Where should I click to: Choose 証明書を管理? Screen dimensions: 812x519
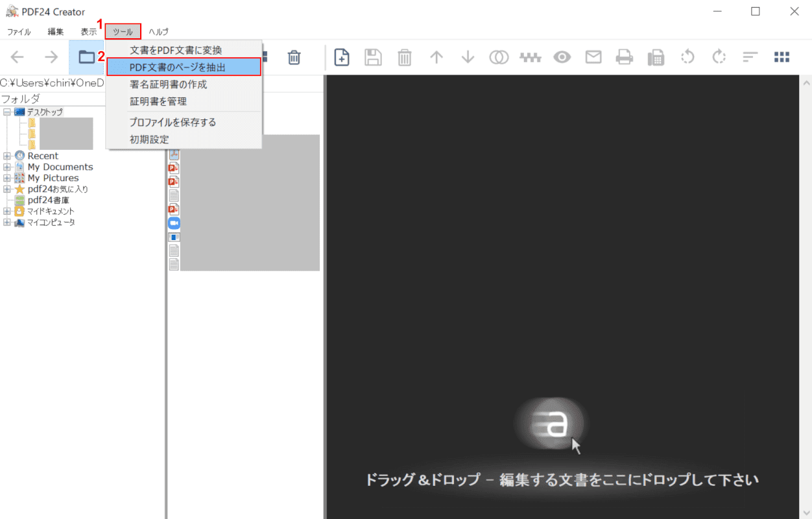(184, 101)
